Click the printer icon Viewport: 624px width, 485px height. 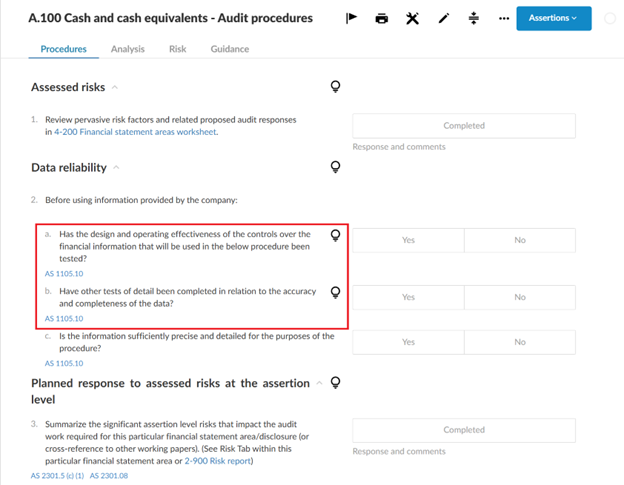[x=381, y=18]
